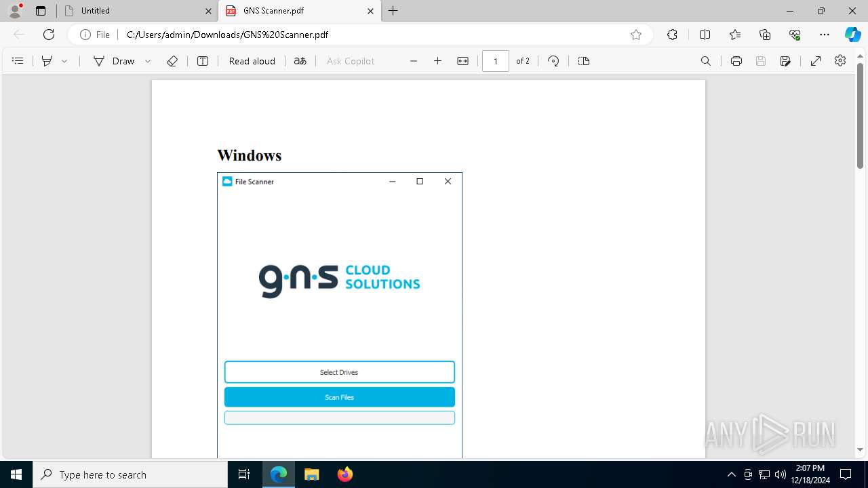This screenshot has height=488, width=868.
Task: Open the notification center
Action: coord(846,474)
